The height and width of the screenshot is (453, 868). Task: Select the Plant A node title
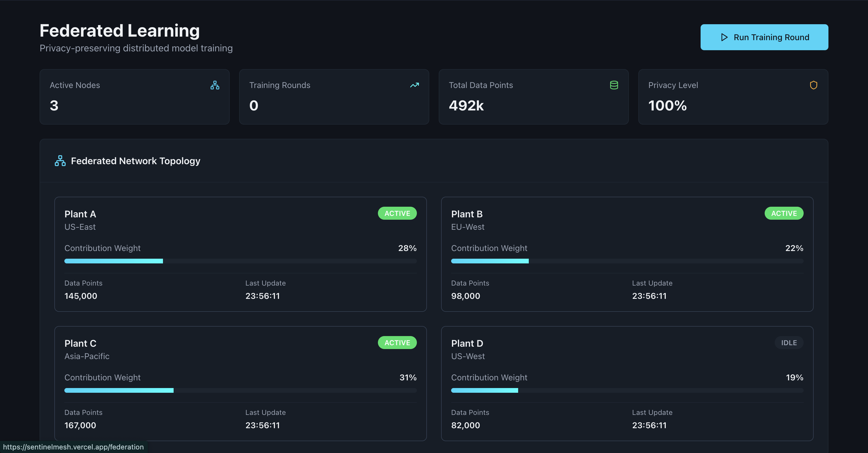coord(80,214)
